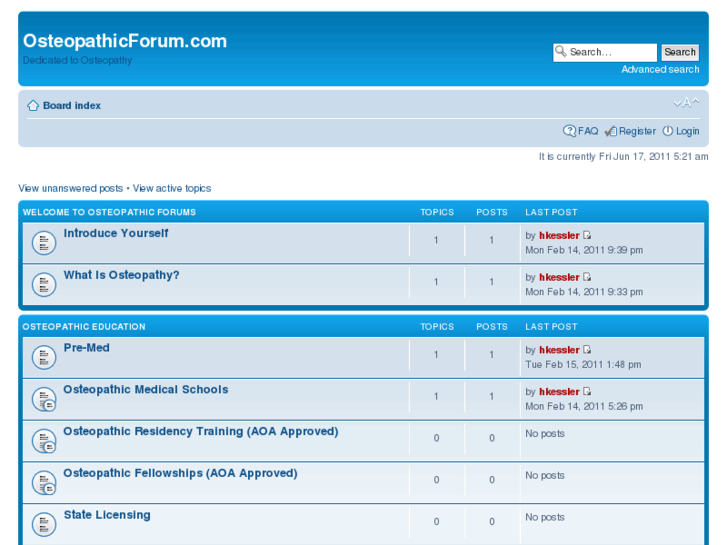Open hkessler profile in Osteopathic Medical Schools row
The width and height of the screenshot is (727, 545).
pyautogui.click(x=559, y=392)
